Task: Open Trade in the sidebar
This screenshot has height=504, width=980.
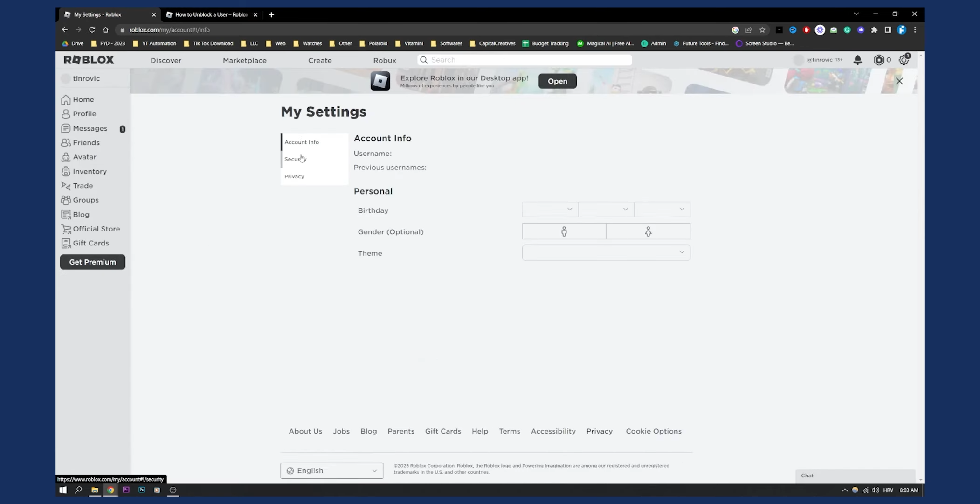Action: pyautogui.click(x=83, y=186)
